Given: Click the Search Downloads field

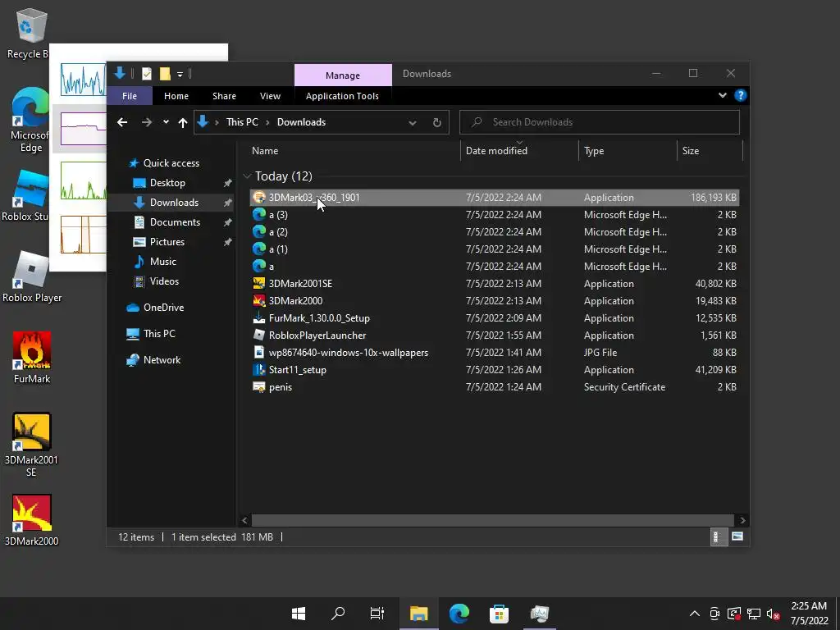Looking at the screenshot, I should 600,122.
